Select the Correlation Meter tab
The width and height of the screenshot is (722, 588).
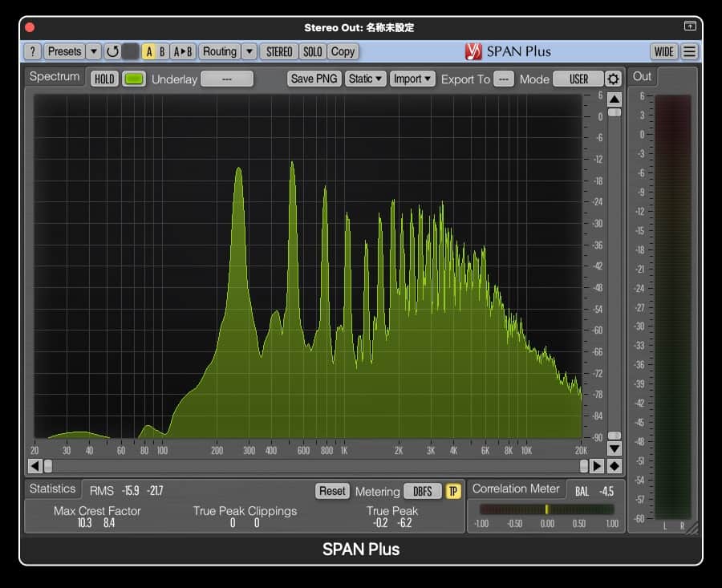pyautogui.click(x=516, y=489)
